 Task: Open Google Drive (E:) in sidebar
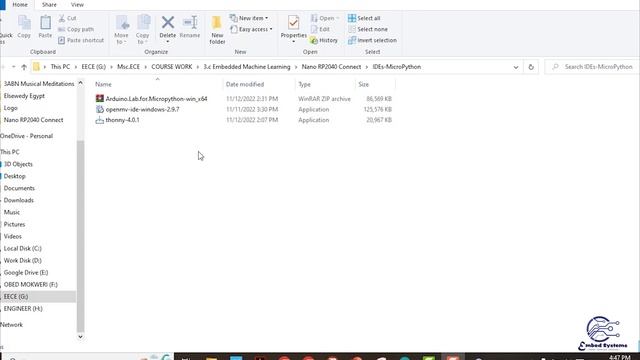[26, 273]
